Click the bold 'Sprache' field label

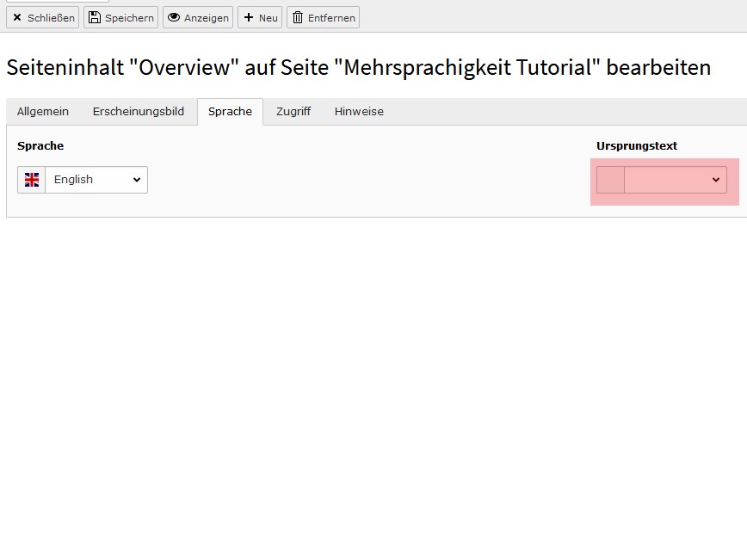tap(40, 146)
